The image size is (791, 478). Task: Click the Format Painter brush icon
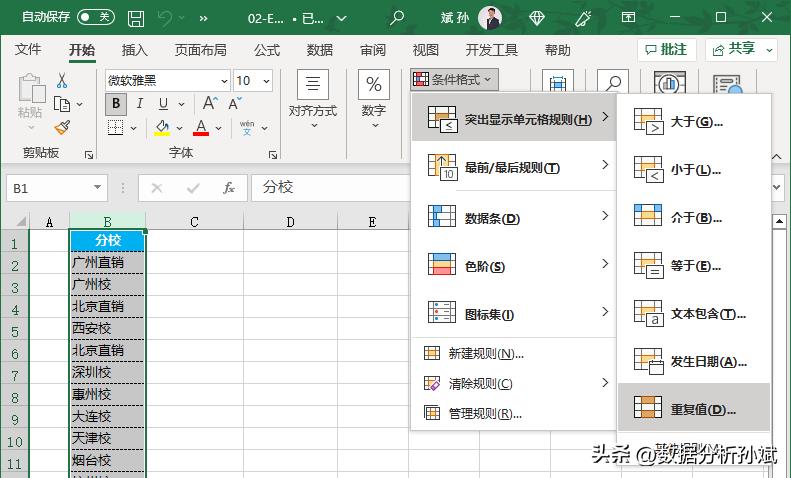[62, 127]
